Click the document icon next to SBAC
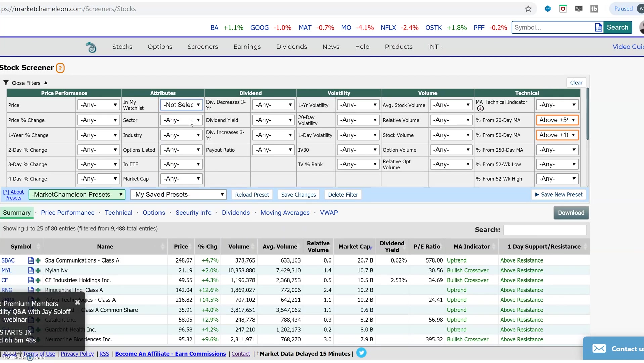The width and height of the screenshot is (644, 363). tap(31, 260)
